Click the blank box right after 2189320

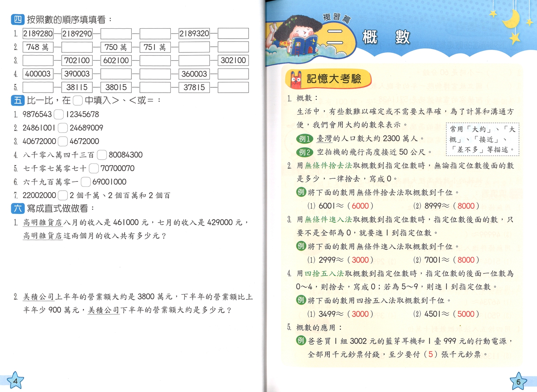(x=233, y=34)
